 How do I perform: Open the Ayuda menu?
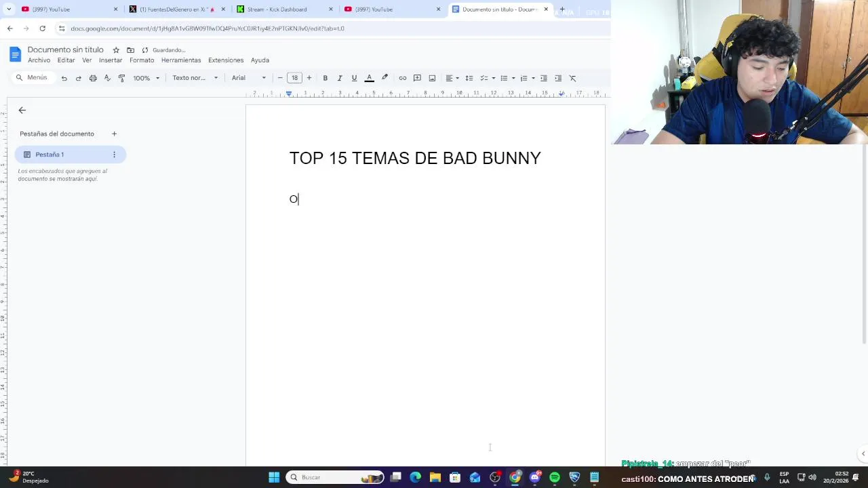[x=260, y=60]
